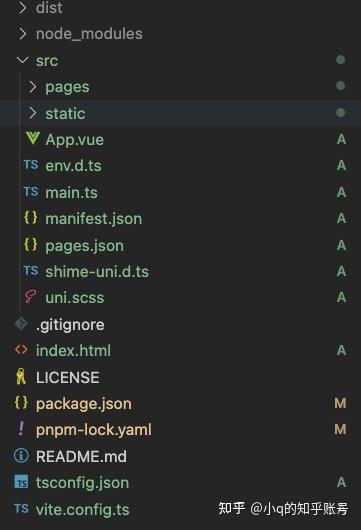Expand the static folder chevron
The height and width of the screenshot is (530, 361).
pos(32,113)
